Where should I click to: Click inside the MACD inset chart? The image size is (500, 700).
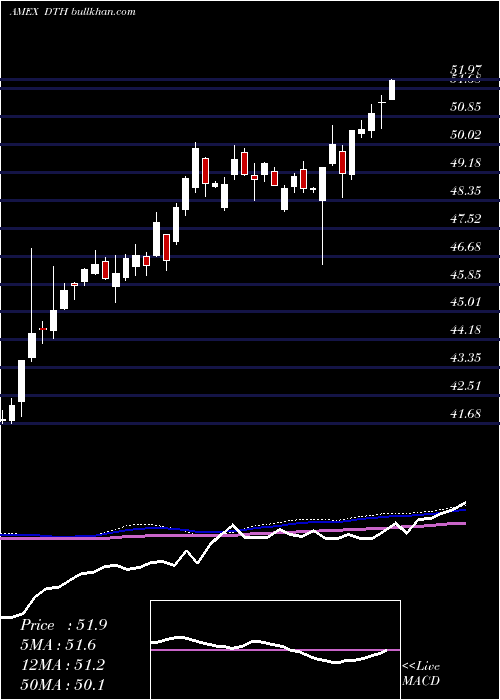(x=275, y=650)
